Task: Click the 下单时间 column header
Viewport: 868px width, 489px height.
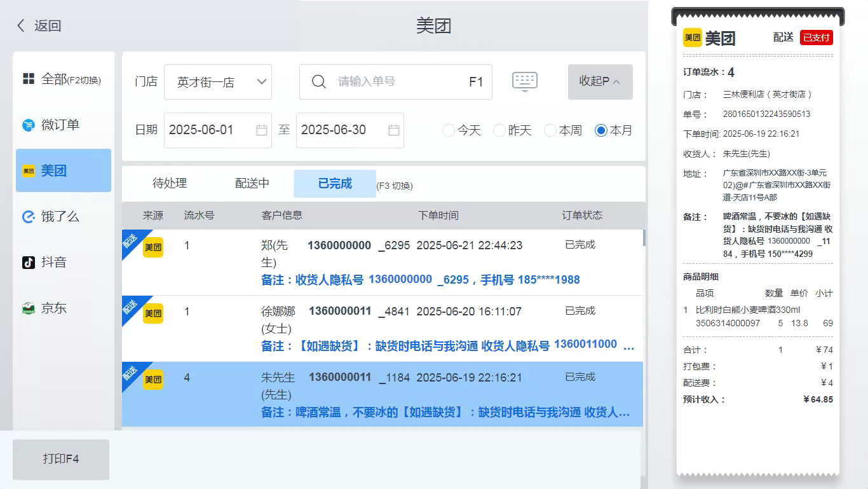Action: tap(438, 216)
